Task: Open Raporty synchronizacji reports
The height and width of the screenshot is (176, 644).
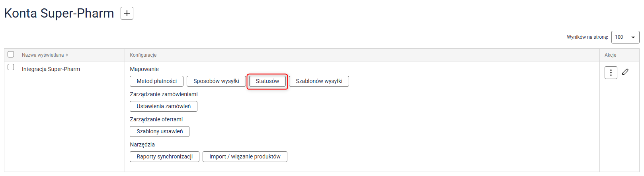Action: [x=164, y=156]
